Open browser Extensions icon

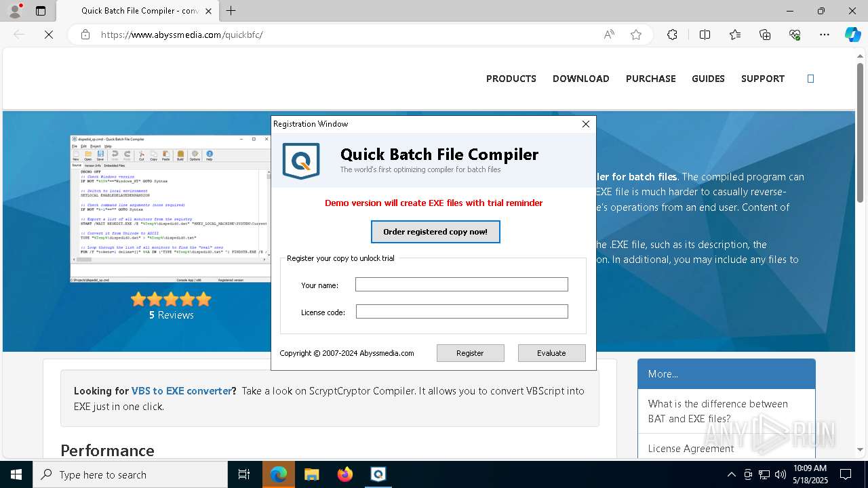click(x=672, y=35)
